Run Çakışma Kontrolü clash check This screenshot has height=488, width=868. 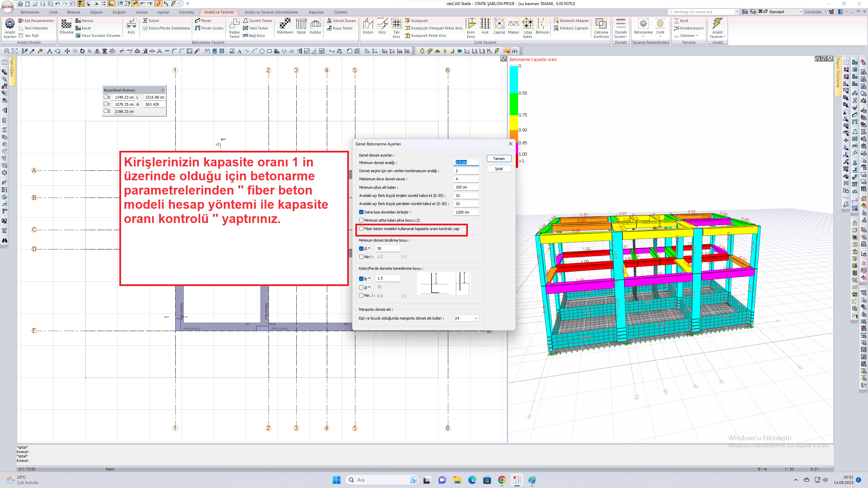point(601,28)
